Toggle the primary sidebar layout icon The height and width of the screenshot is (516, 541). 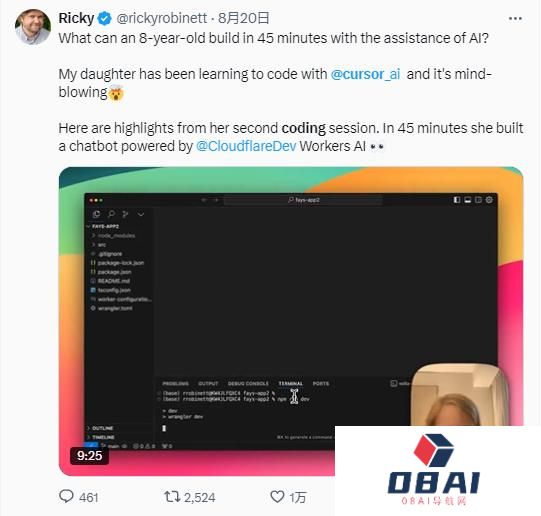pyautogui.click(x=457, y=200)
